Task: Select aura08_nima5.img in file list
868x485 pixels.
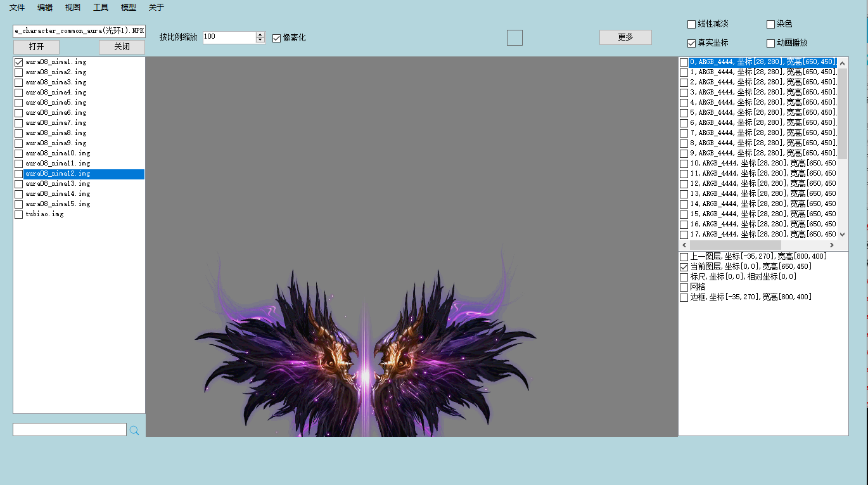Action: (x=56, y=103)
